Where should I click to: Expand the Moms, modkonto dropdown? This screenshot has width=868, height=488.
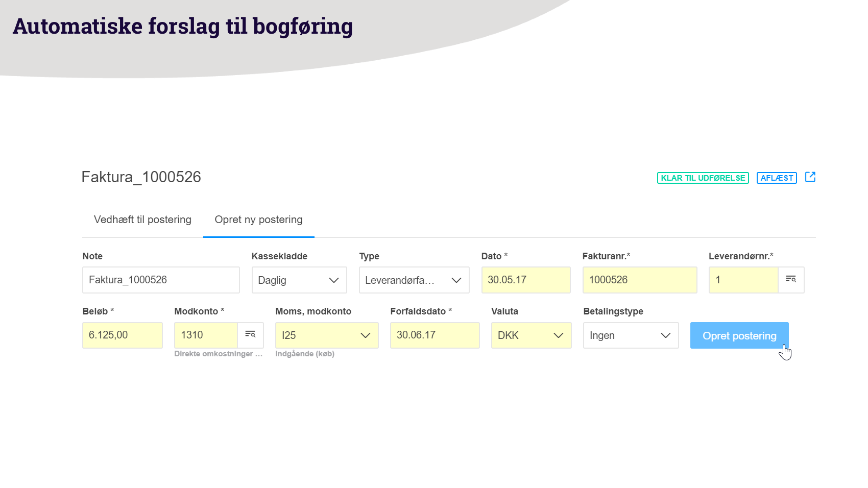326,335
